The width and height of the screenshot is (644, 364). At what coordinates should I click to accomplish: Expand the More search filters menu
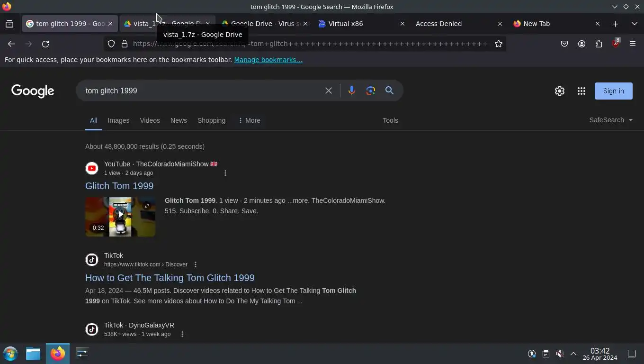point(249,120)
